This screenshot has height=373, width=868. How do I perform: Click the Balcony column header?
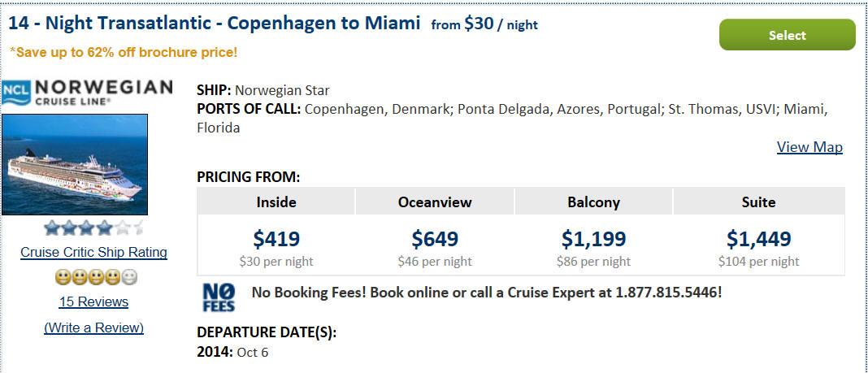[x=593, y=202]
